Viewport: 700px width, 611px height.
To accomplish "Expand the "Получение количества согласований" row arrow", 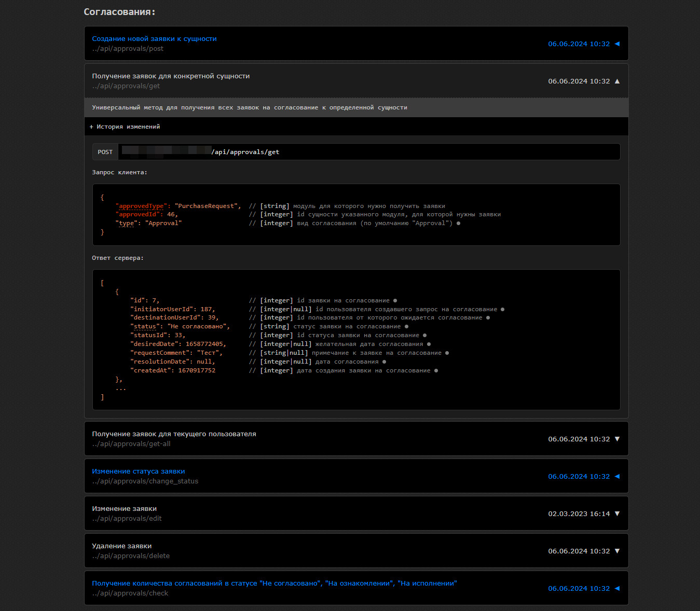I will 617,589.
